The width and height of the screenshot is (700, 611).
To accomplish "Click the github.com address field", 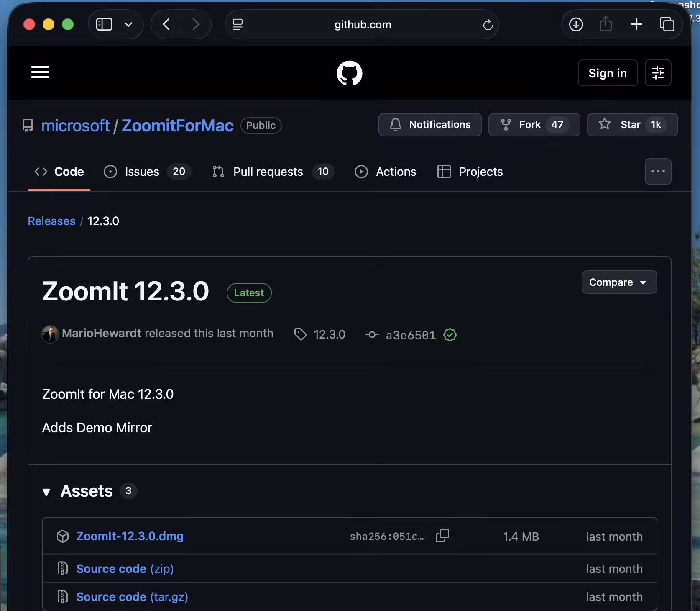I will pyautogui.click(x=362, y=25).
